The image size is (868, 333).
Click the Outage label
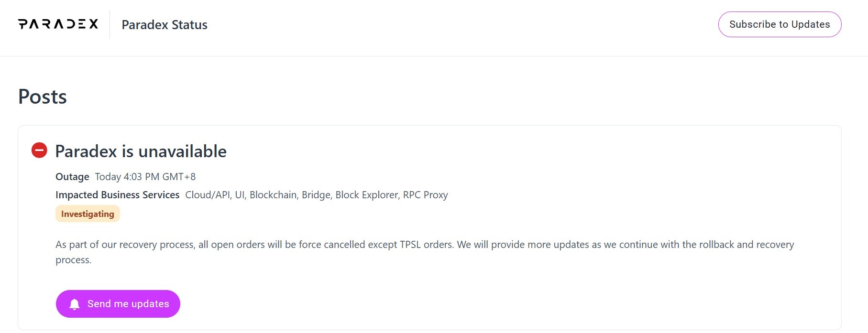tap(72, 177)
